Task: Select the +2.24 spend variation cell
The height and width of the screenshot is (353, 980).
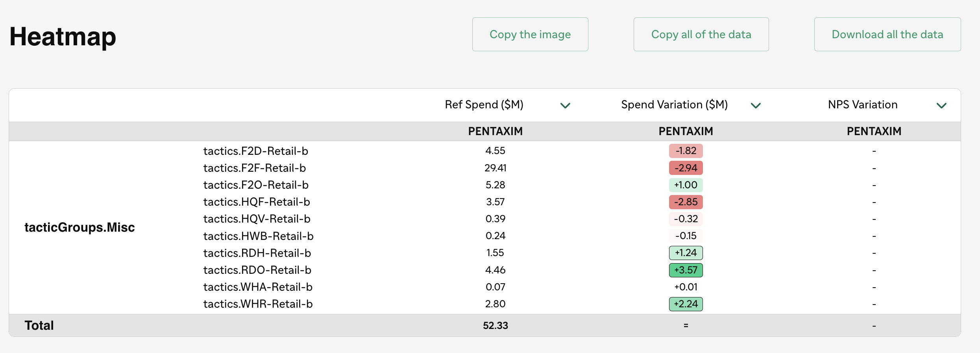Action: coord(686,304)
